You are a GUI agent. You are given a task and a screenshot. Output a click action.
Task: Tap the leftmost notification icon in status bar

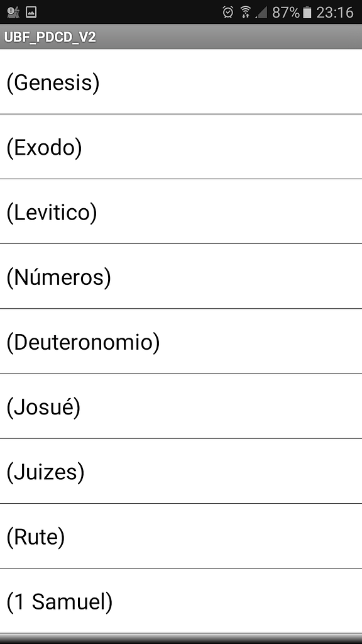13,13
